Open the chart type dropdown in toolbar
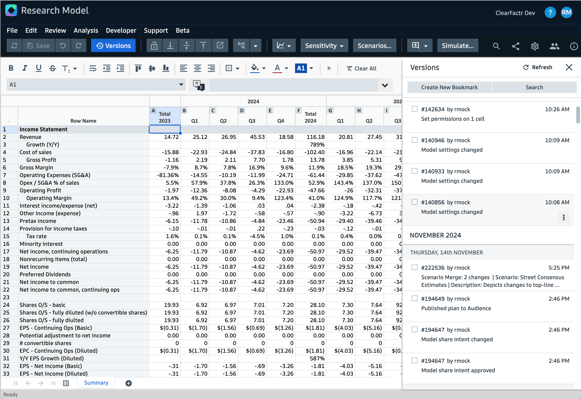Screen dimensions: 581x399 [284, 46]
